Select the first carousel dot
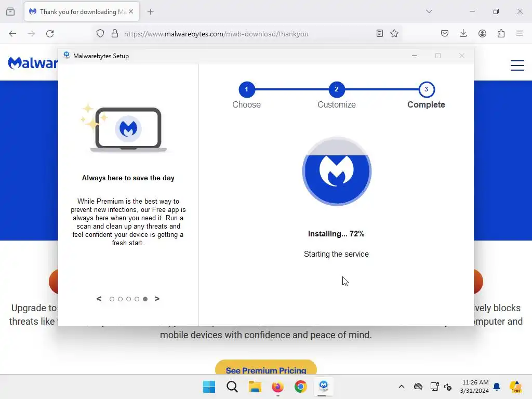This screenshot has height=399, width=532. (x=112, y=299)
